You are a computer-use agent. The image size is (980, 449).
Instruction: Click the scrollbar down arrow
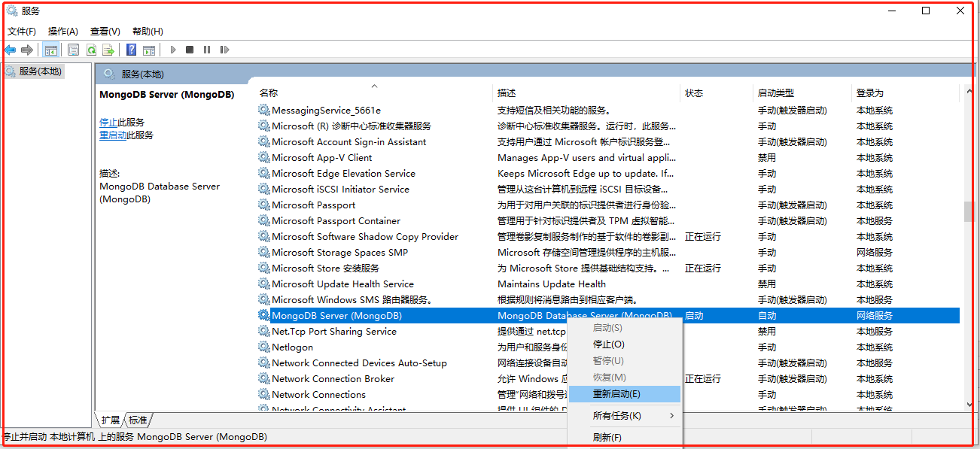969,404
